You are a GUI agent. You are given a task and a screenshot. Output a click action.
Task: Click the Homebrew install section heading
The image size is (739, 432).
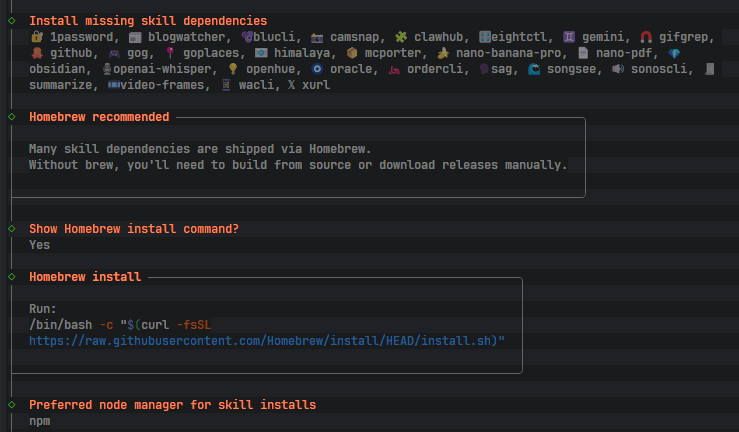click(x=85, y=277)
